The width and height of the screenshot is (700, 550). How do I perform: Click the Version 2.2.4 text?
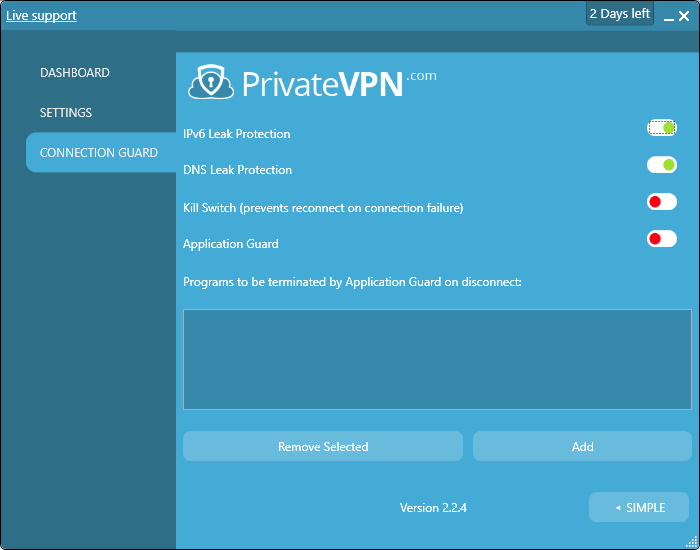[x=433, y=508]
